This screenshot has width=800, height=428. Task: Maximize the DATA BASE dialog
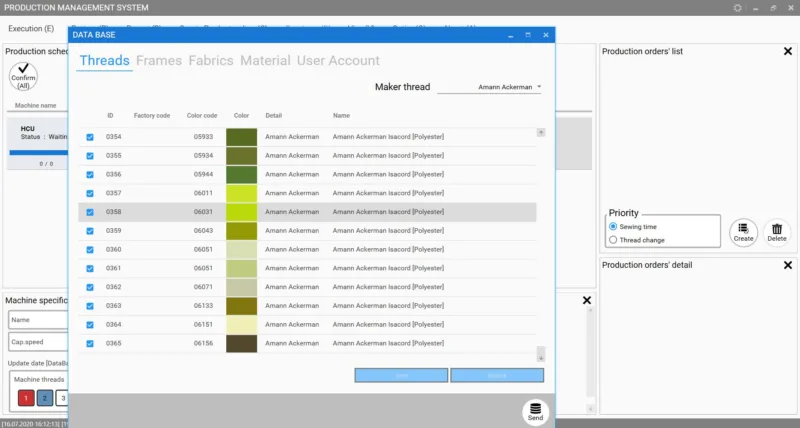[x=528, y=35]
